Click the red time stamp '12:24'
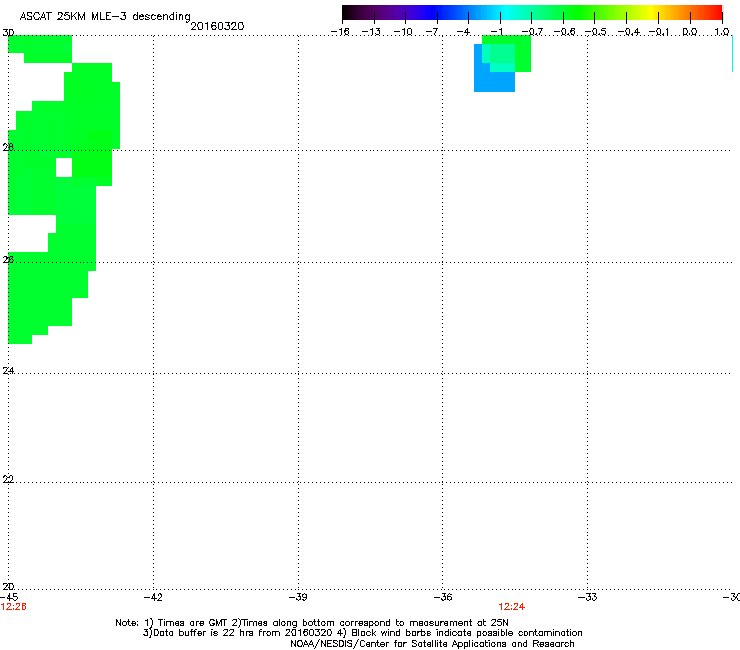The image size is (740, 650). pyautogui.click(x=512, y=607)
